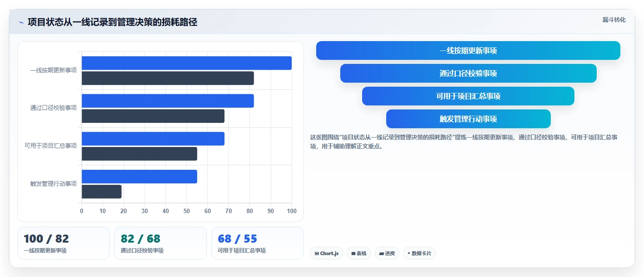Open the 100 / 82 stat card
Viewport: 644px width, 277px height.
[63, 243]
